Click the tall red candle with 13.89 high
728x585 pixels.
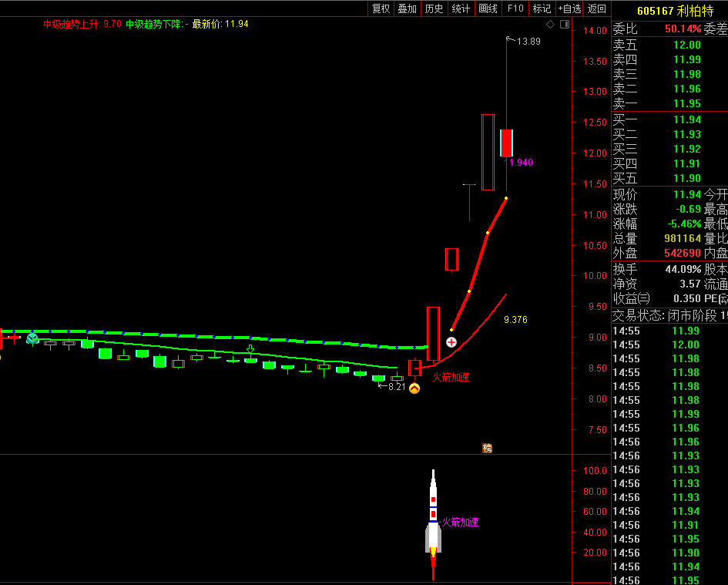click(507, 143)
